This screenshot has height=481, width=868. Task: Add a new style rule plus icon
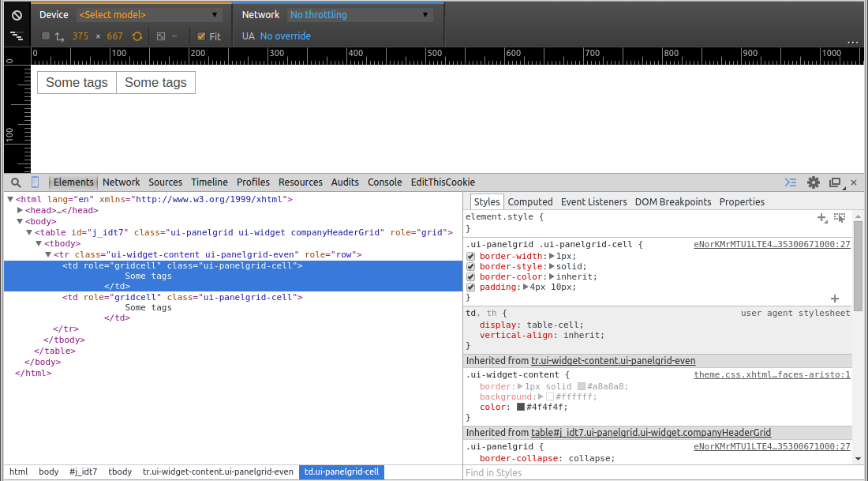(822, 218)
